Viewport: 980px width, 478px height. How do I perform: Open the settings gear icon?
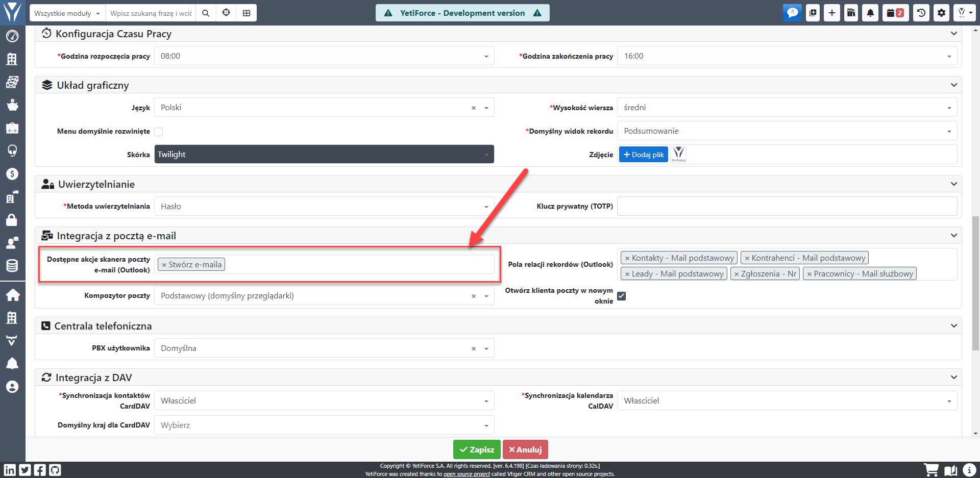pyautogui.click(x=941, y=13)
